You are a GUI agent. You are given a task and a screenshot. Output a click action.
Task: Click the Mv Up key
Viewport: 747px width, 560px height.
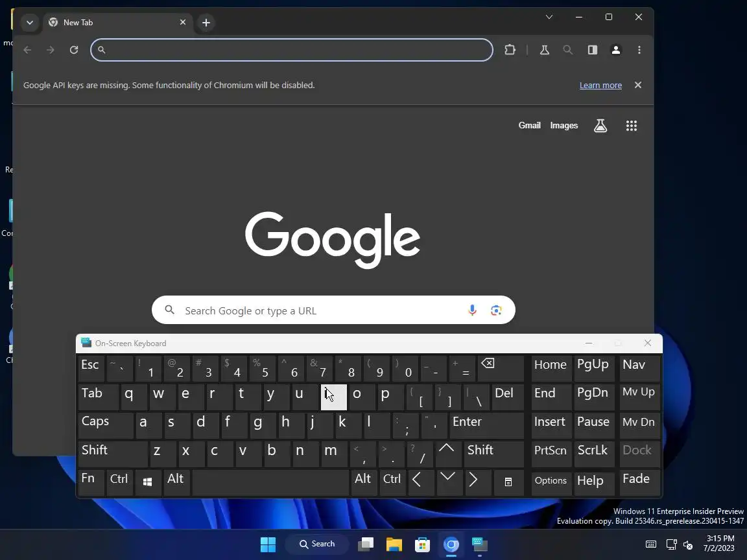point(639,397)
